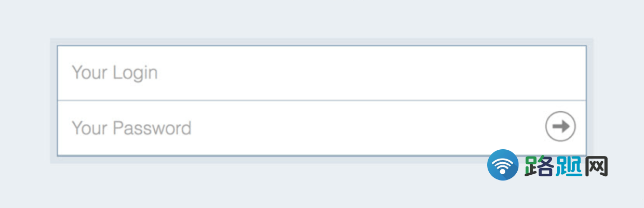Screen dimensions: 644x208
Task: Click the blue Wi-Fi logo icon
Action: (x=502, y=165)
